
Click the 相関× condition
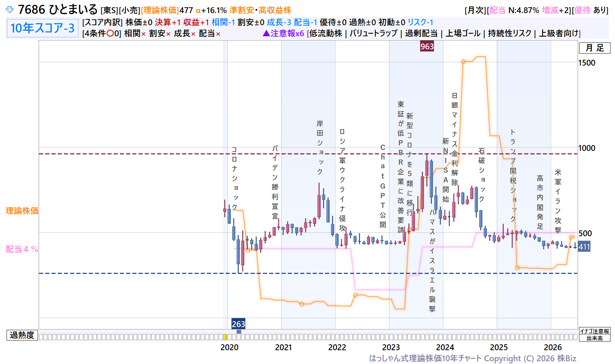[x=135, y=33]
